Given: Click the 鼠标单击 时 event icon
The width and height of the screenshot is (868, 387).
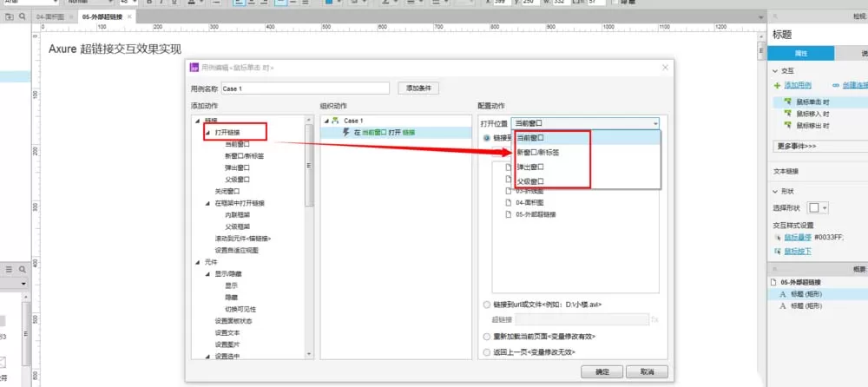Looking at the screenshot, I should point(788,102).
